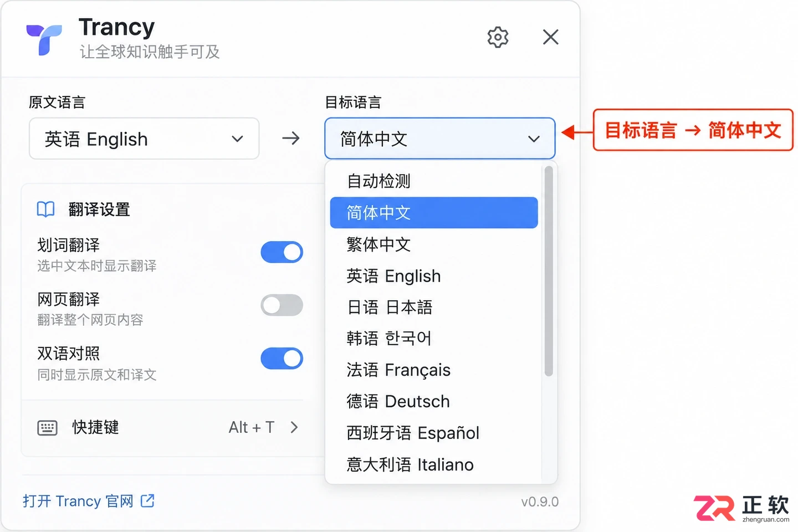The height and width of the screenshot is (532, 798).
Task: Select 繁体中文 from the language list
Action: pyautogui.click(x=434, y=244)
